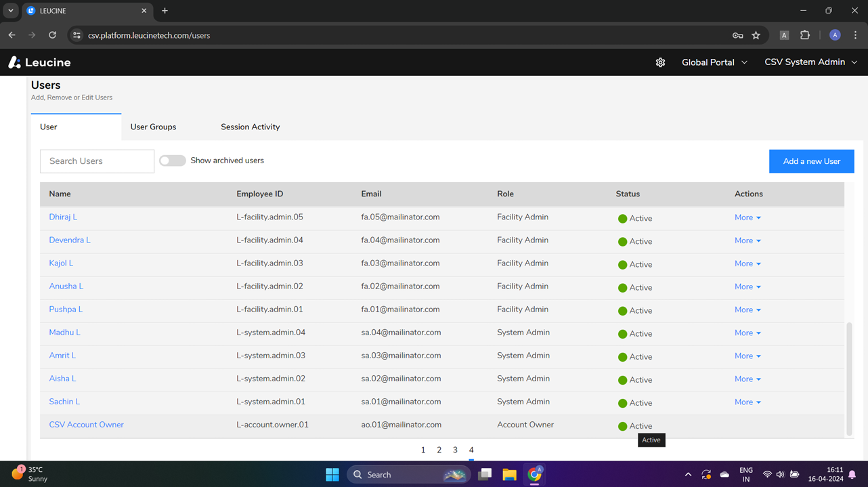Viewport: 868px width, 487px height.
Task: Open Chrome profile avatar
Action: (835, 35)
